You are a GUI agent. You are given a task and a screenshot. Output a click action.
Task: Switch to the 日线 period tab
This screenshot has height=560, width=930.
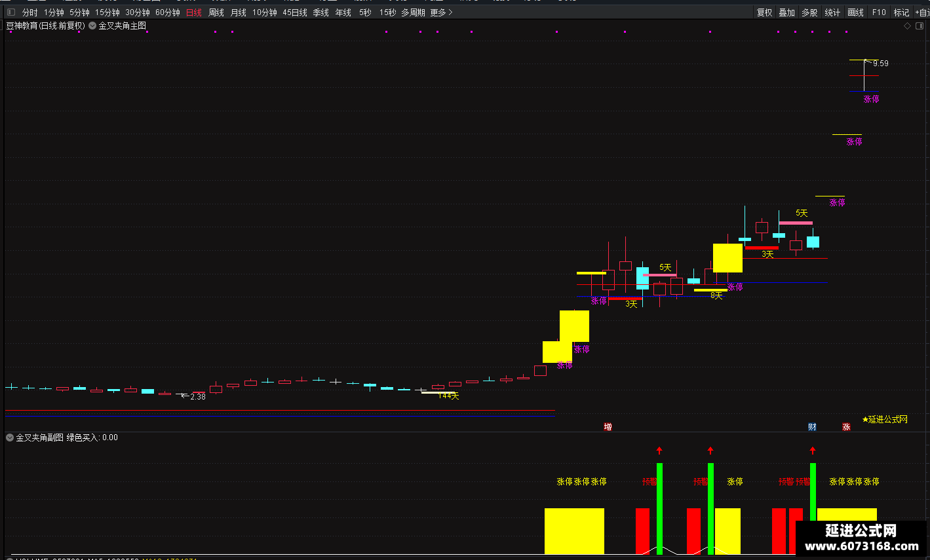pos(194,12)
